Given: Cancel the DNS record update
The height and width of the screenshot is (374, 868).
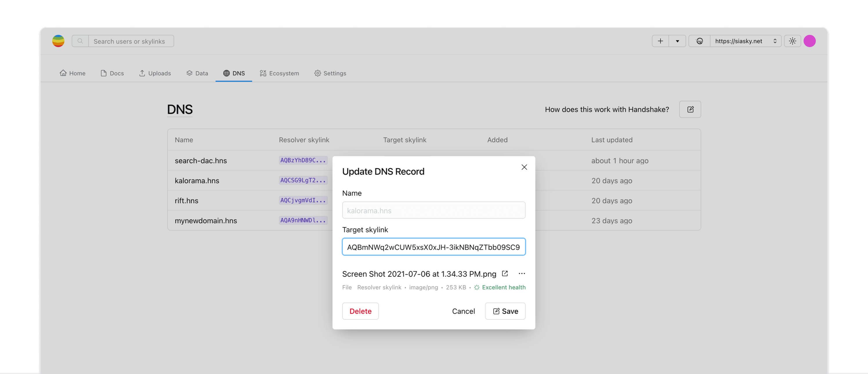Looking at the screenshot, I should (x=463, y=311).
